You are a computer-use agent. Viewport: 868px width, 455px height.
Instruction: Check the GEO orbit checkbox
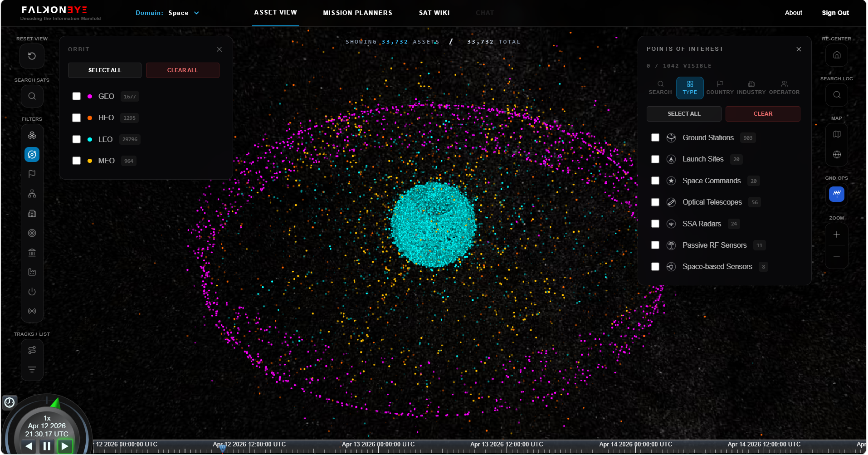click(77, 96)
